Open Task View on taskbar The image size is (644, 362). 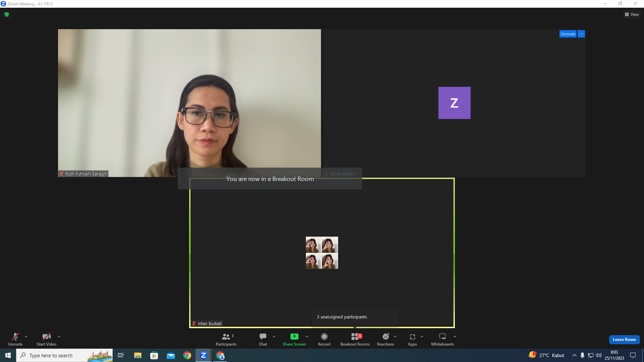click(x=121, y=355)
